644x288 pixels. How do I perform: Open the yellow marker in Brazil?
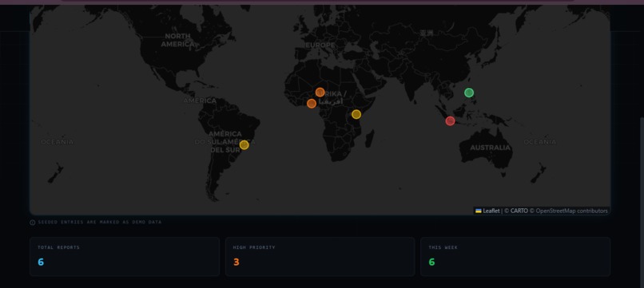(244, 145)
